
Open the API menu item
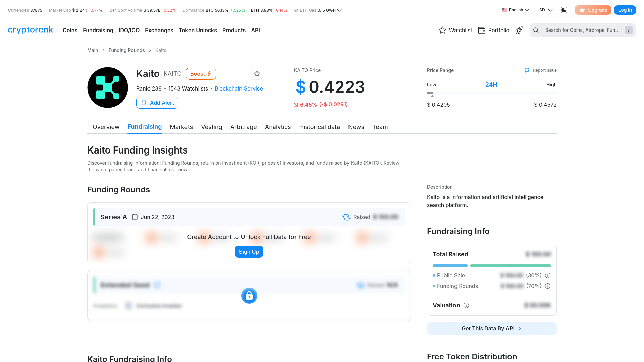coord(255,30)
